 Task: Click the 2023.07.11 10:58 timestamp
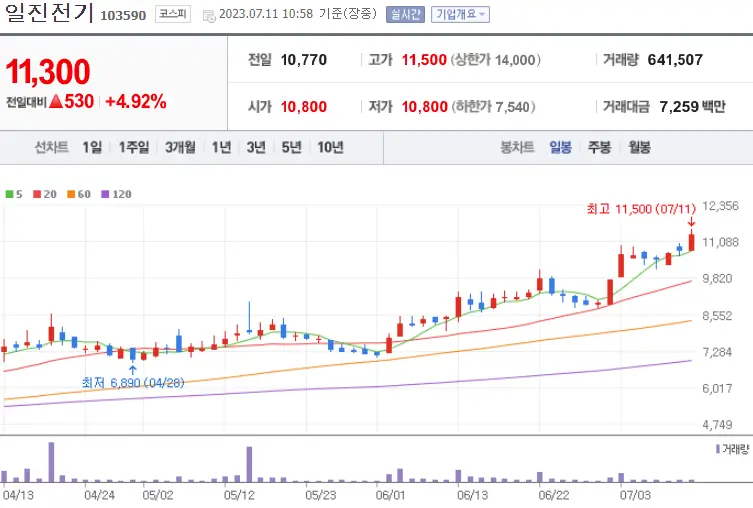pyautogui.click(x=266, y=14)
